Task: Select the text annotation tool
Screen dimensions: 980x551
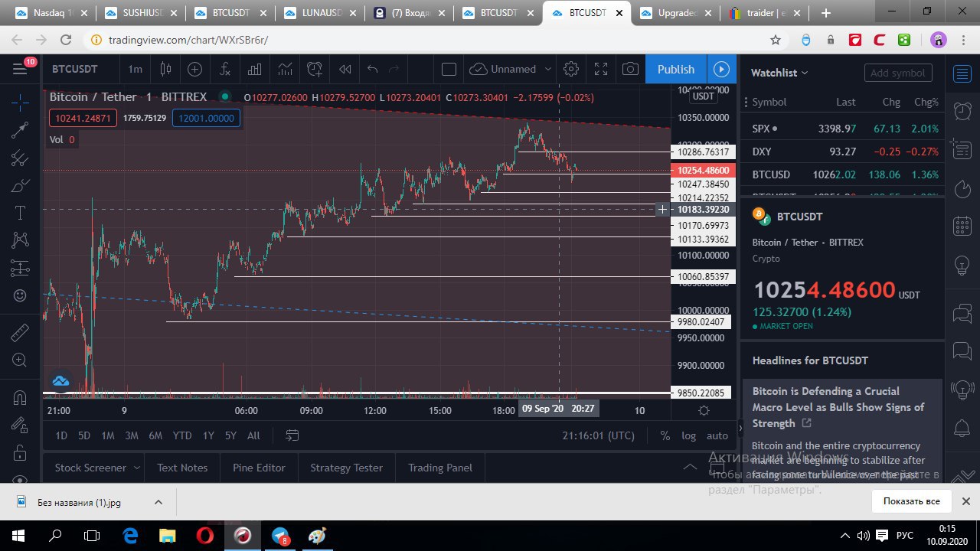Action: pyautogui.click(x=20, y=213)
